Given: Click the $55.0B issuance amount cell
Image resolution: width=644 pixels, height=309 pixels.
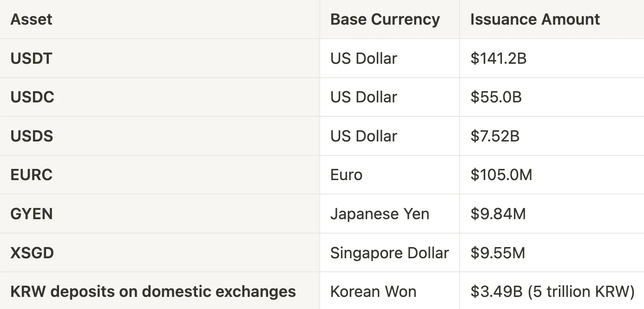Looking at the screenshot, I should pyautogui.click(x=552, y=97).
